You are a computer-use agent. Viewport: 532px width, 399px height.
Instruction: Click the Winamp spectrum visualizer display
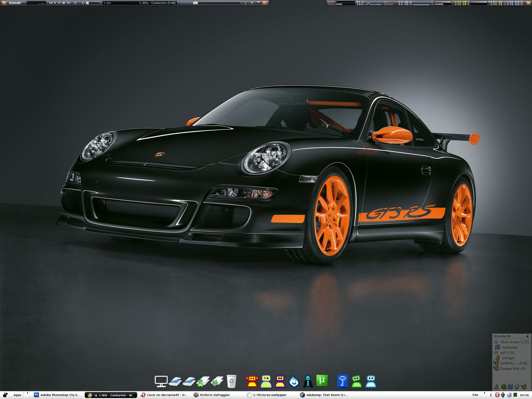click(x=37, y=3)
